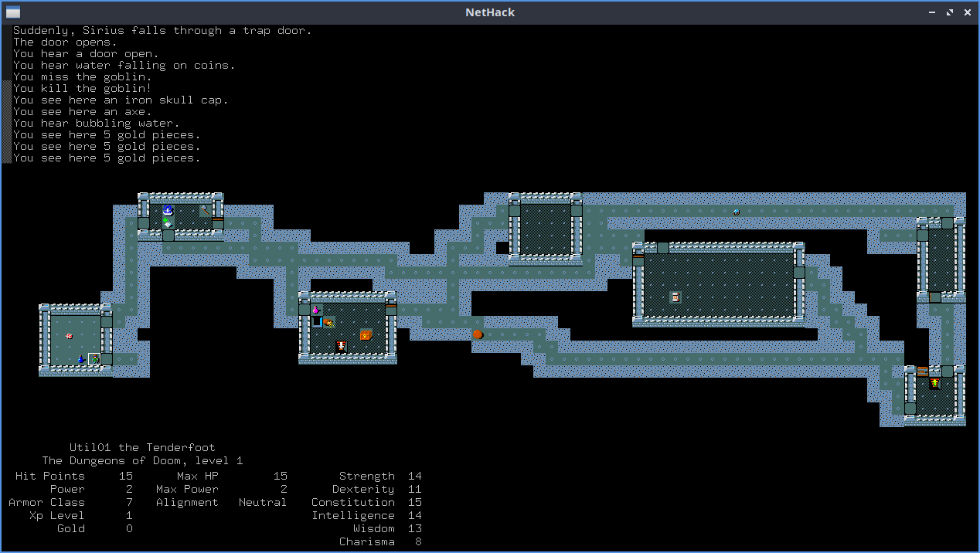The image size is (980, 553).
Task: Click the Wisdom stat row
Action: [387, 529]
